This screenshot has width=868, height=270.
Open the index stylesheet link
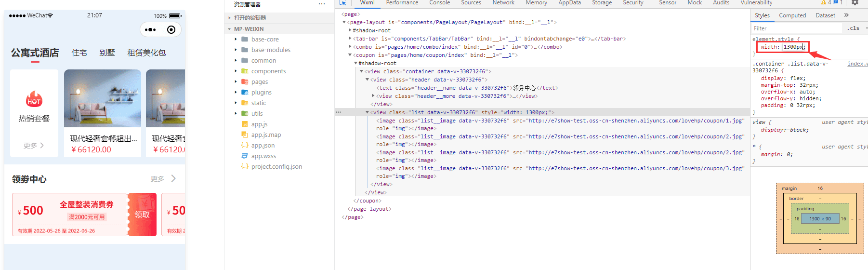pos(857,64)
